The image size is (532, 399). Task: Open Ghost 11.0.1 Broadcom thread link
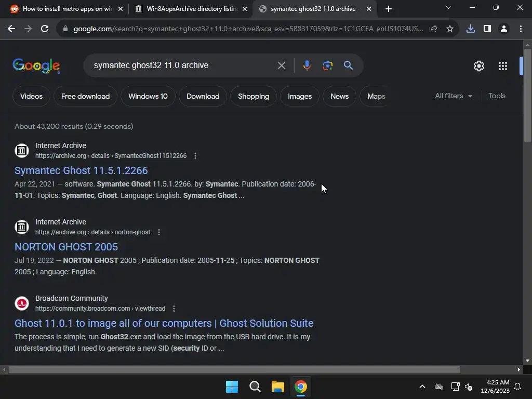coord(164,323)
